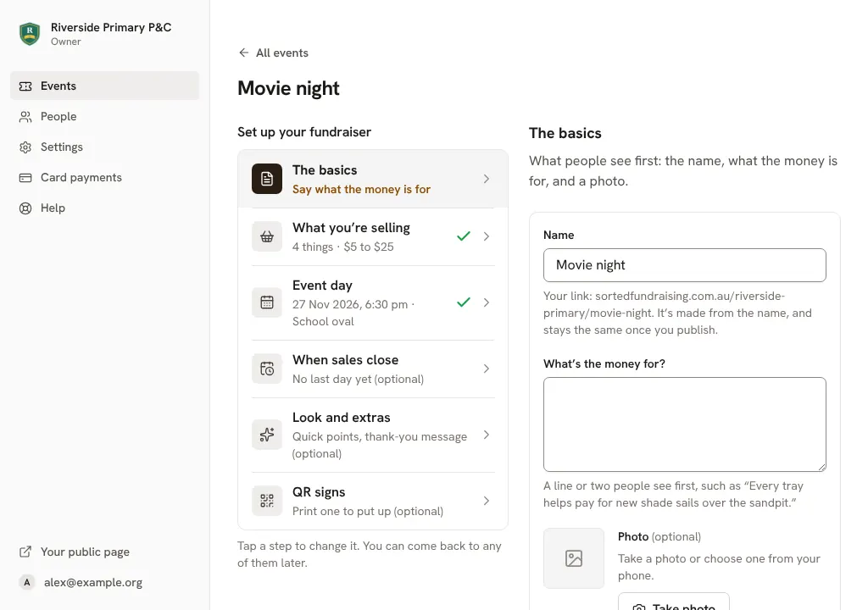The width and height of the screenshot is (868, 610).
Task: Click the basket icon for What you're selling
Action: [267, 236]
